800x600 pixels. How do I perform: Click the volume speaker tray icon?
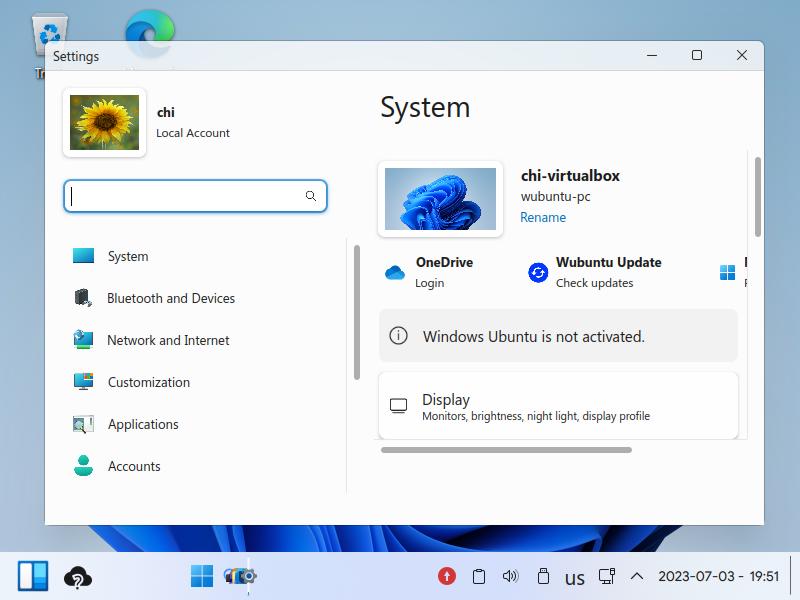pos(510,577)
